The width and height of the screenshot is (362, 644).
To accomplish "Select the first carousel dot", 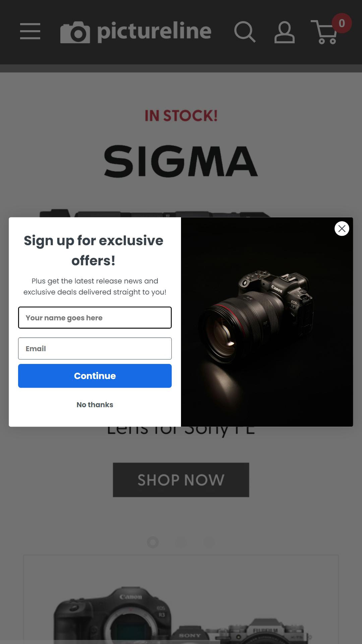I will pos(153,542).
